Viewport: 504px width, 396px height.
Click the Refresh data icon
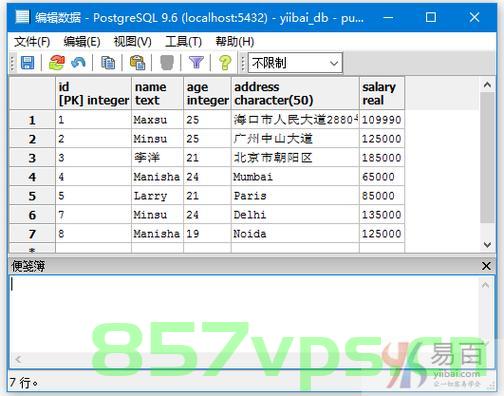(57, 62)
